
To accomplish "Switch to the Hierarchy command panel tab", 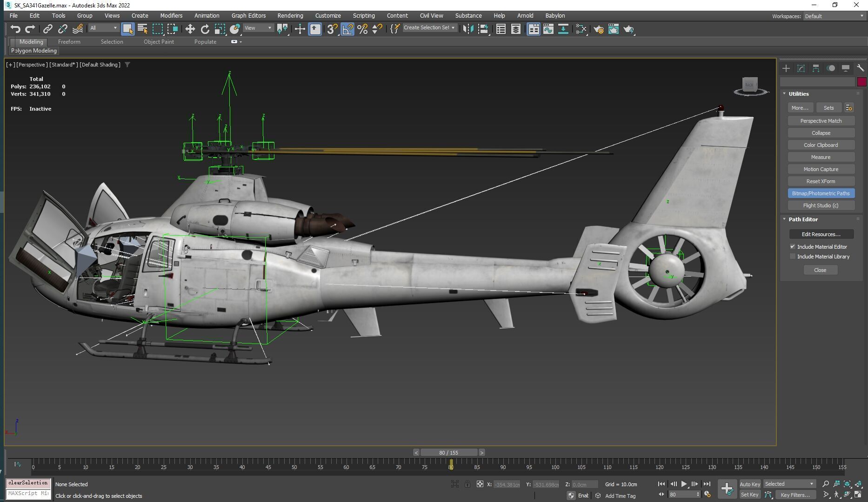I will pos(816,68).
